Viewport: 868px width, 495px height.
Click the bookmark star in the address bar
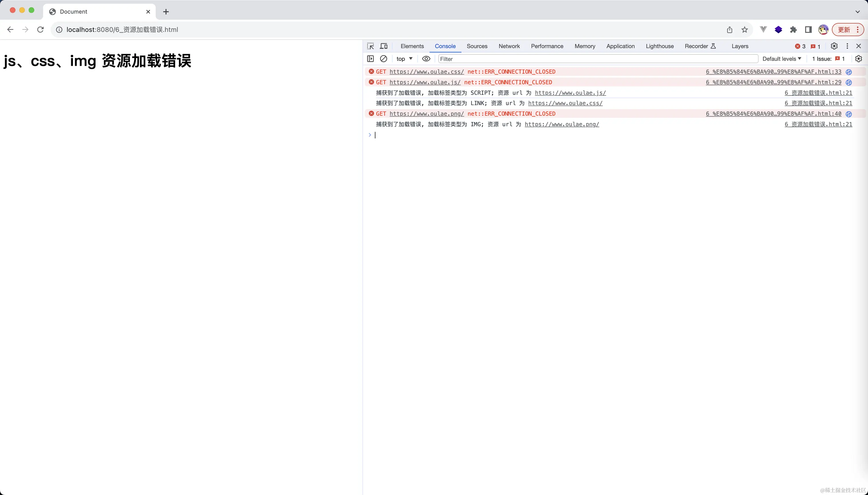click(x=744, y=30)
